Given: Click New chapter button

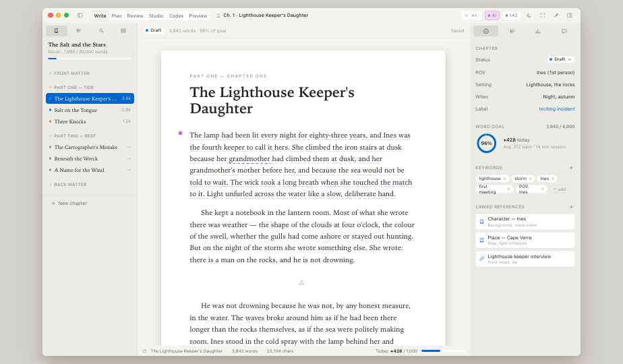Looking at the screenshot, I should (x=69, y=203).
